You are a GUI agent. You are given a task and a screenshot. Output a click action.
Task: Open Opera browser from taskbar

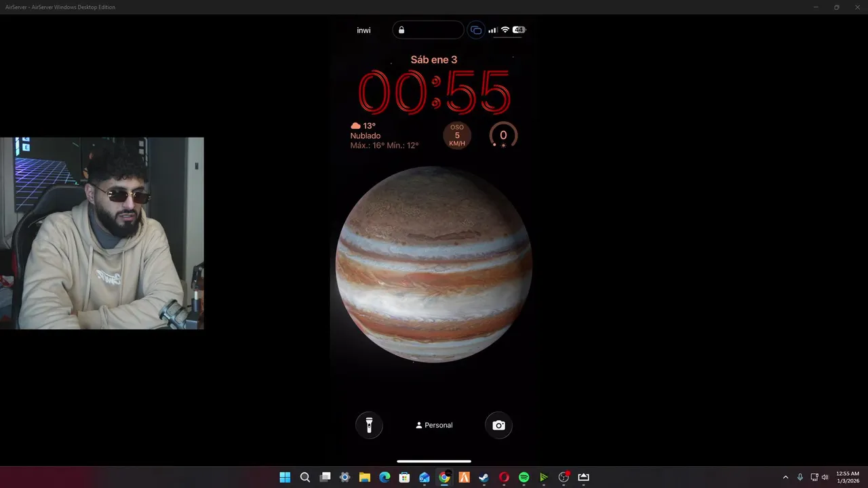(x=504, y=477)
